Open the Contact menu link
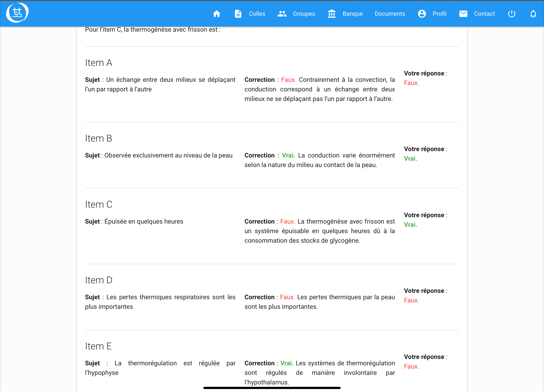This screenshot has width=544, height=392. (x=484, y=14)
